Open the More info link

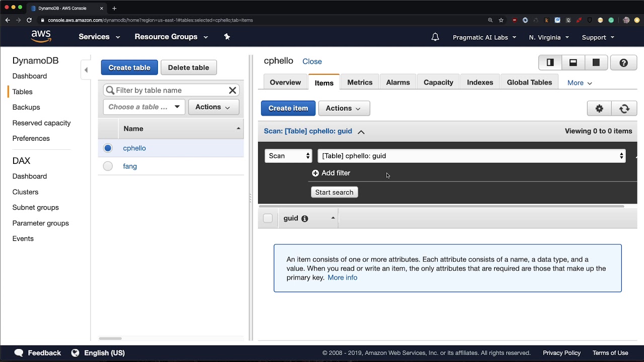pos(342,278)
